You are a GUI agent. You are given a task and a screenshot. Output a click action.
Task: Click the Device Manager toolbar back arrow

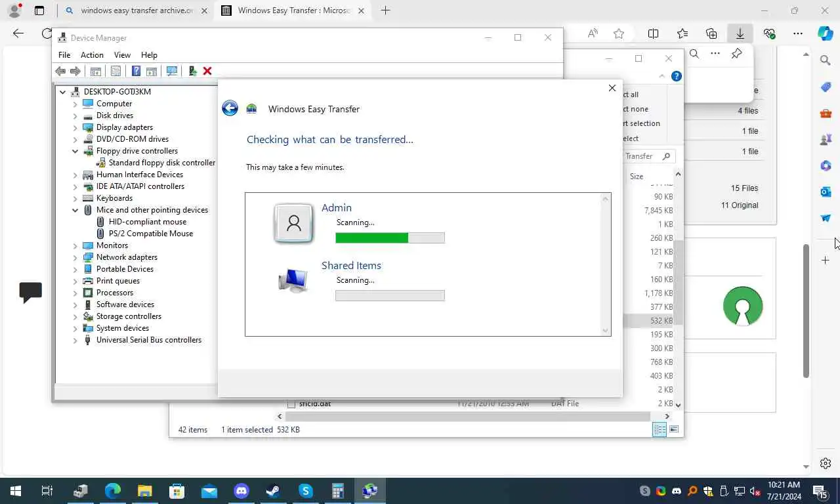pos(60,71)
